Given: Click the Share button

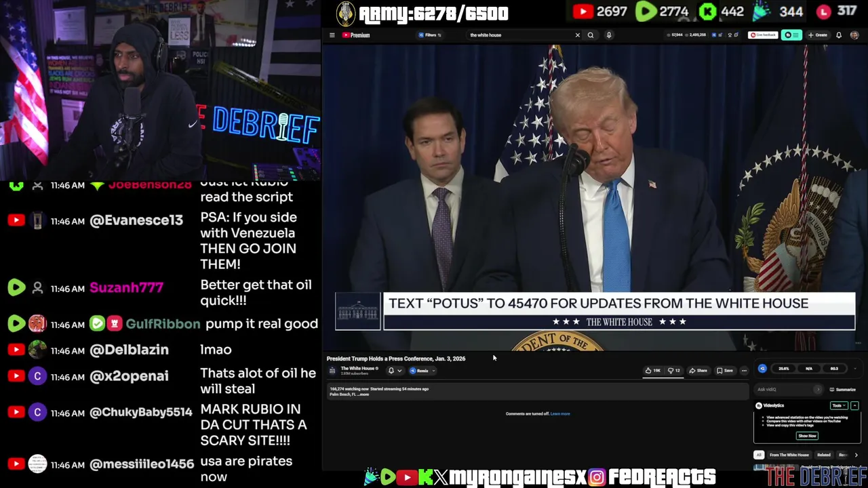Looking at the screenshot, I should [698, 371].
